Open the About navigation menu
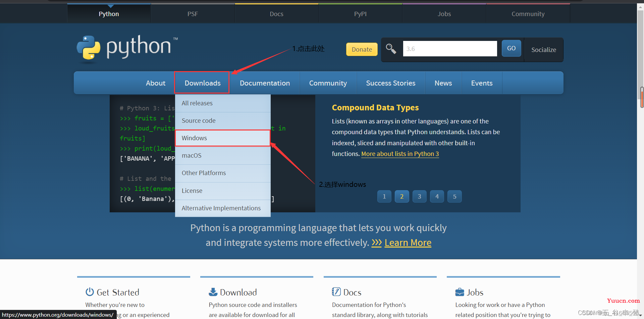The image size is (644, 319). click(x=156, y=83)
